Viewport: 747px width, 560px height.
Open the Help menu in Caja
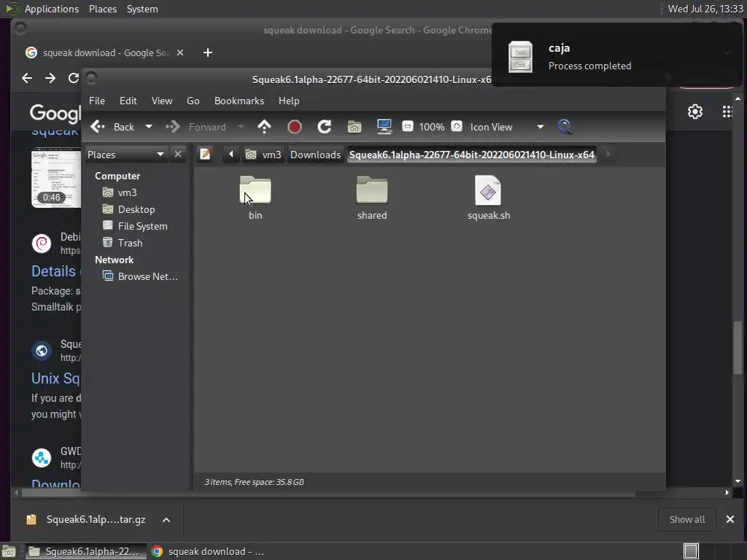pos(289,101)
